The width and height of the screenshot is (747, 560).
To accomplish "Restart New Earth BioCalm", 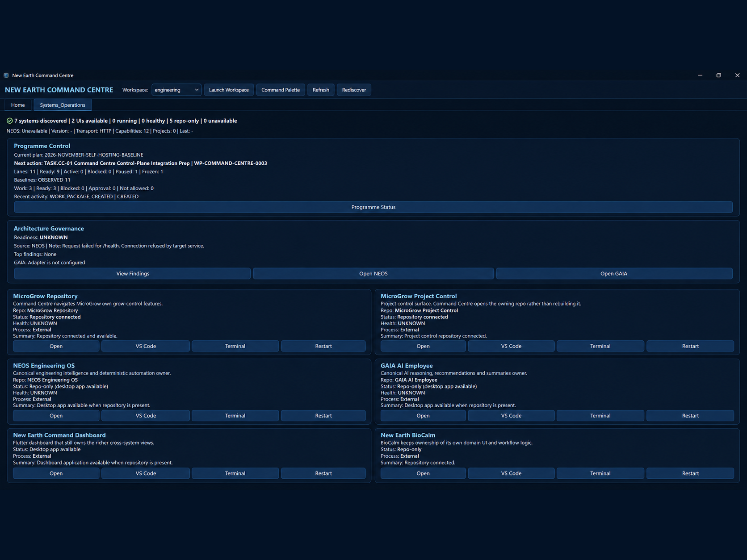I will (x=690, y=473).
